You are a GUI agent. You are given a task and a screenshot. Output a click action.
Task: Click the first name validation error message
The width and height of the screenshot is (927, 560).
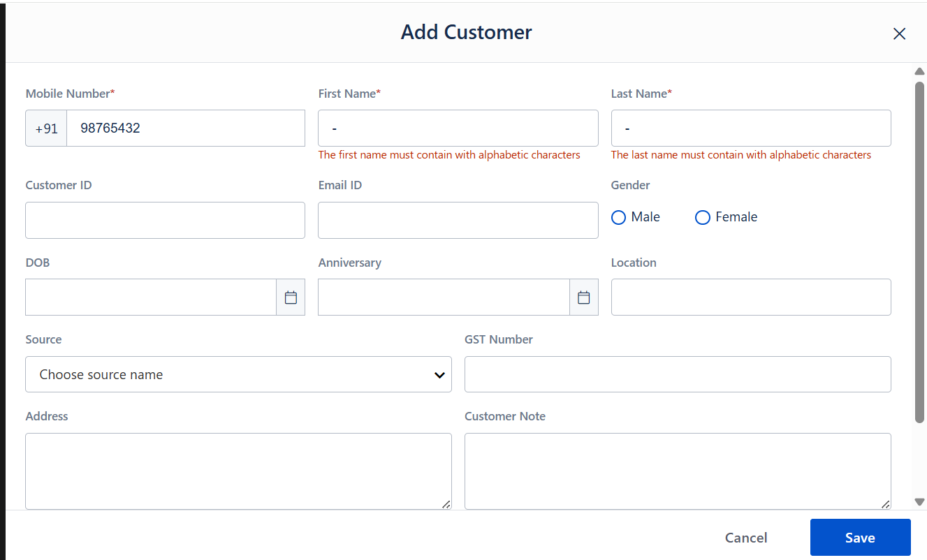coord(449,155)
